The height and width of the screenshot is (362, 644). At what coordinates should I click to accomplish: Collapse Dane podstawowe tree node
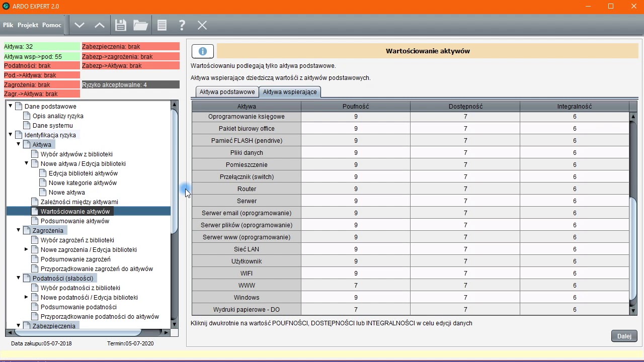click(x=11, y=106)
